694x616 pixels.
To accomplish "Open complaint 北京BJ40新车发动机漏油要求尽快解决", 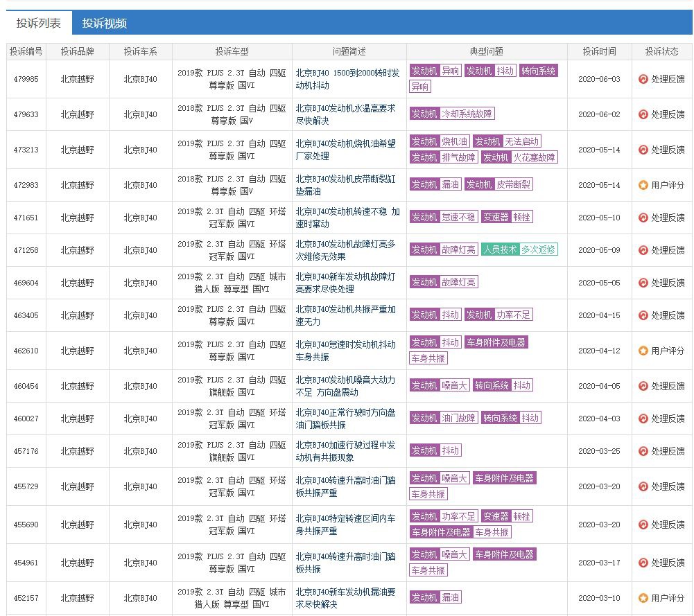I will click(346, 598).
